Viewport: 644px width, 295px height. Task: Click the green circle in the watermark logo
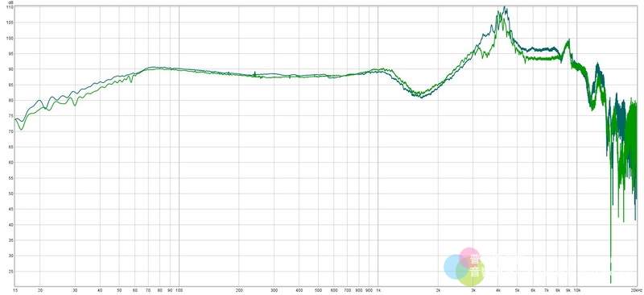pyautogui.click(x=470, y=272)
